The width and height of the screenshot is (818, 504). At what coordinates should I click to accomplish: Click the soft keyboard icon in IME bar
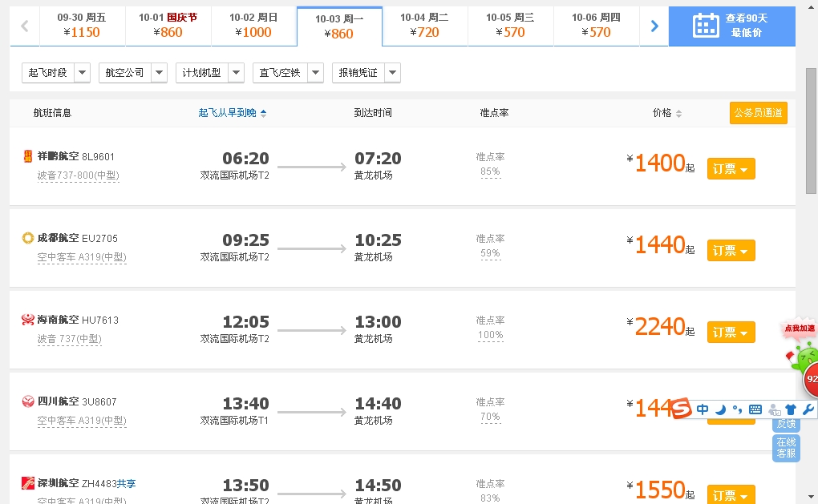(x=755, y=409)
